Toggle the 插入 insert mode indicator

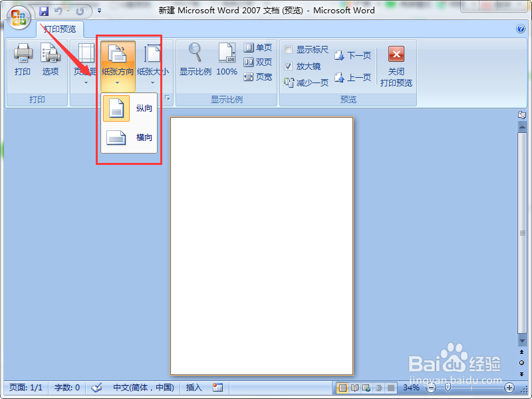(194, 388)
